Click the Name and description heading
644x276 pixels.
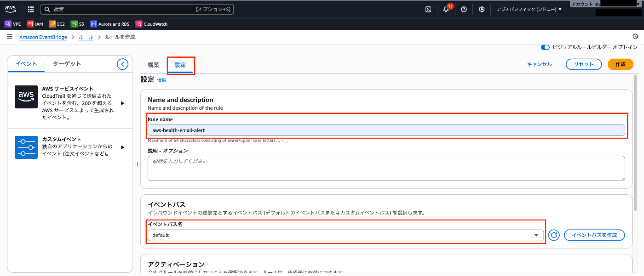pos(180,100)
